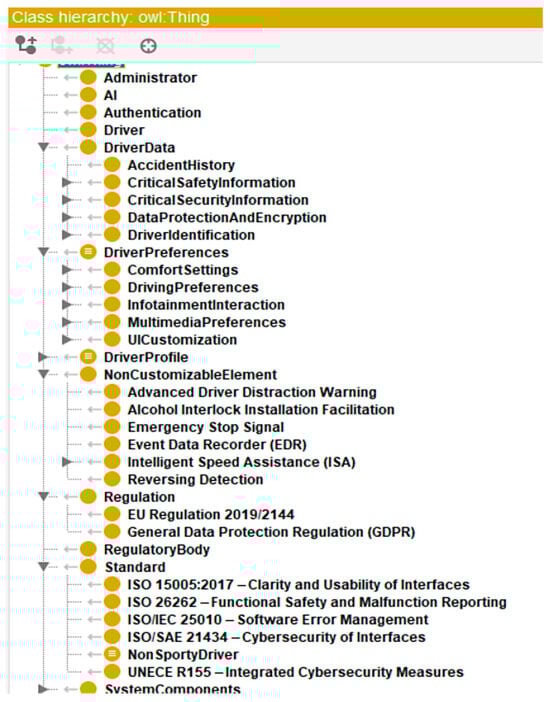Click the Class hierarchy: owl:Thing header

click(x=275, y=17)
